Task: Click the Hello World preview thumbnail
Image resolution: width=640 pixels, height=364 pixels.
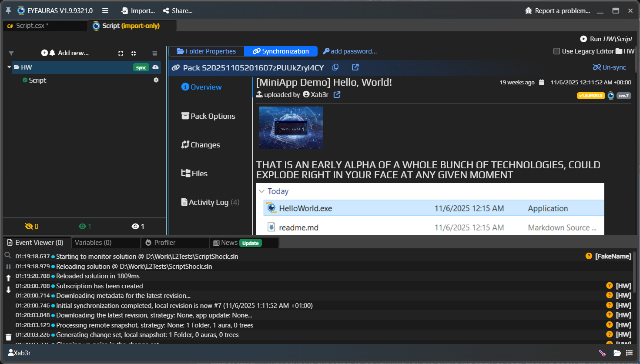Action: pyautogui.click(x=291, y=128)
